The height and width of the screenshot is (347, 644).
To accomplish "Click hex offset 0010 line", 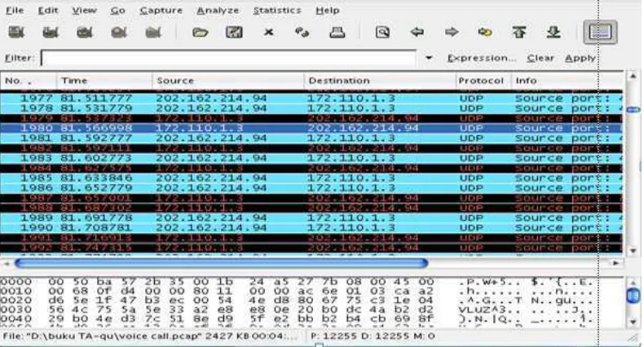I will (x=298, y=292).
